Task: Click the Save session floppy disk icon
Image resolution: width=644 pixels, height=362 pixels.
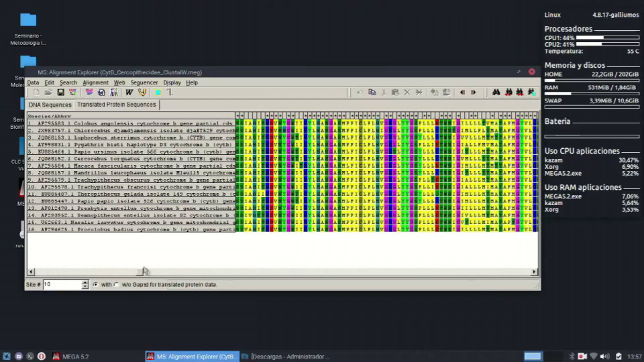Action: 60,93
